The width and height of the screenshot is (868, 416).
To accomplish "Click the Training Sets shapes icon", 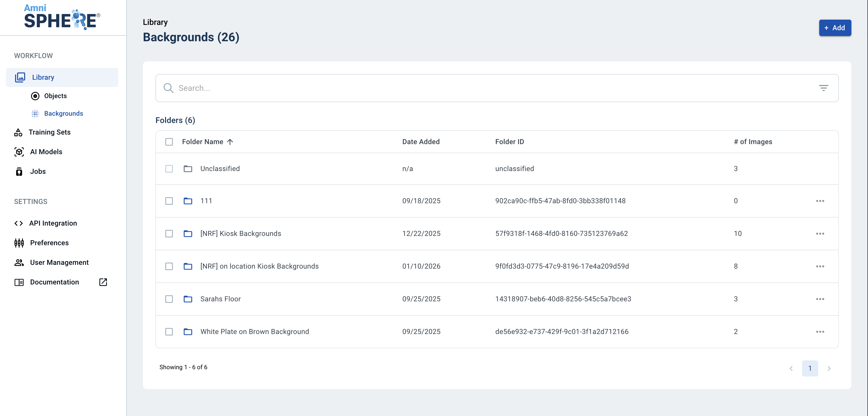I will [x=18, y=132].
